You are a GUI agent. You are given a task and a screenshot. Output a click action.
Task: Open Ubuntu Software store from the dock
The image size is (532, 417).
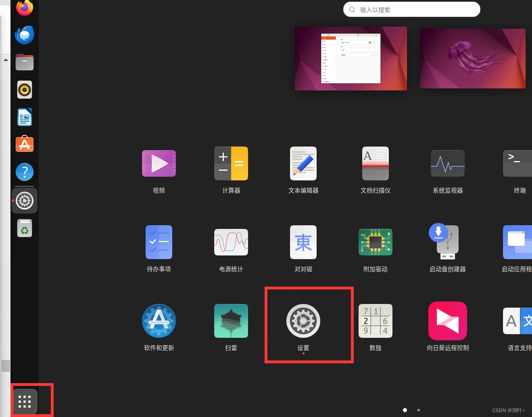coord(25,144)
